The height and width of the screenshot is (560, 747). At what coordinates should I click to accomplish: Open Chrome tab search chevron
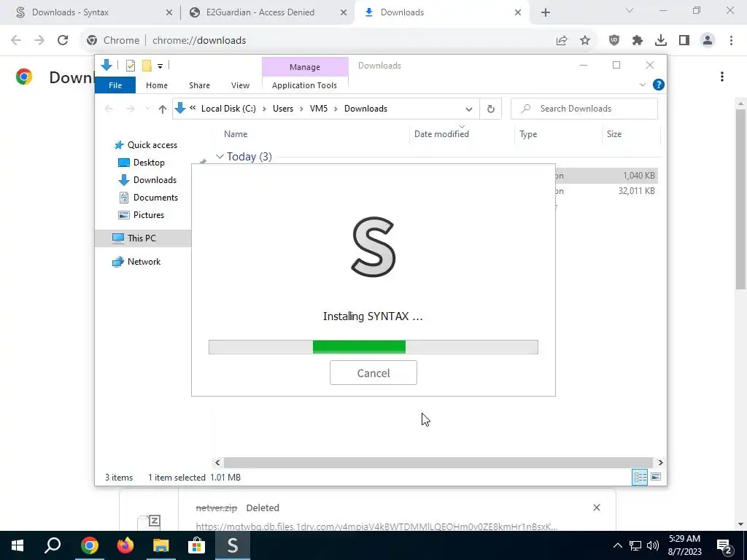coord(630,10)
